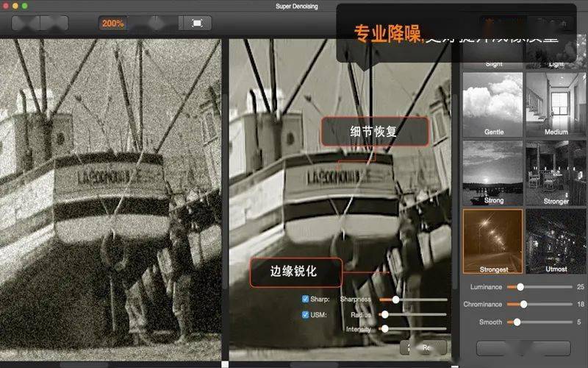Click the Radius slider knob
Screen dimensions: 588x368
(x=384, y=314)
